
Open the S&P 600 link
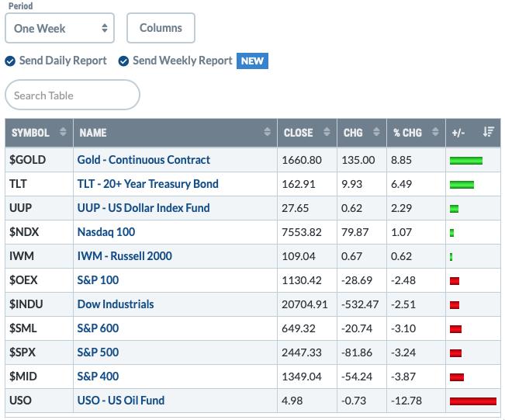click(98, 328)
